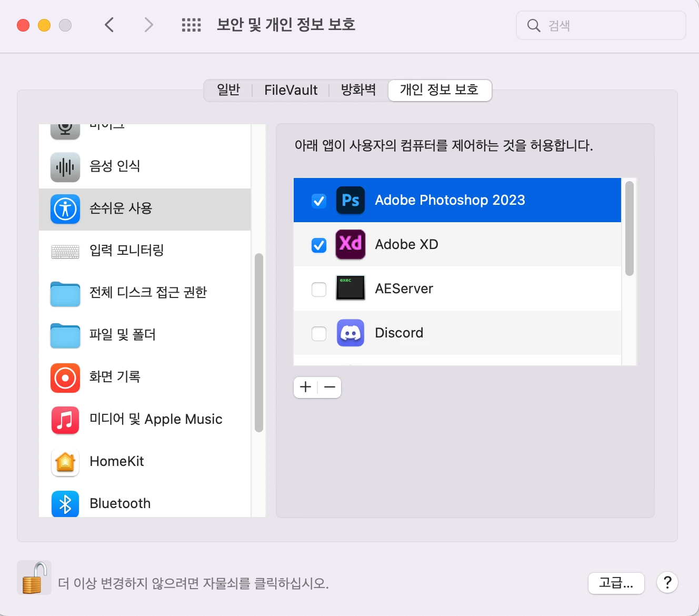Focus the 검색 search field

[601, 25]
